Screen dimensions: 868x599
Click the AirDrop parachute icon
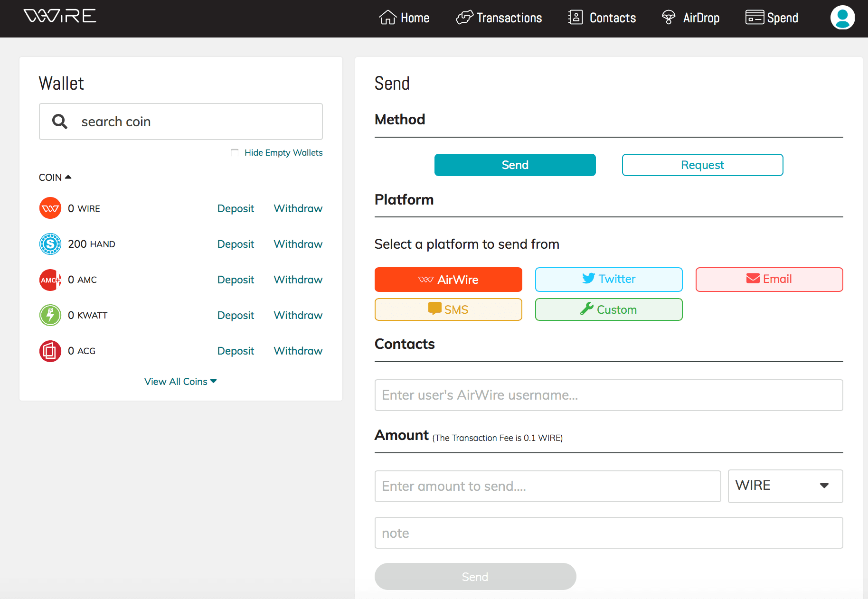pyautogui.click(x=669, y=18)
